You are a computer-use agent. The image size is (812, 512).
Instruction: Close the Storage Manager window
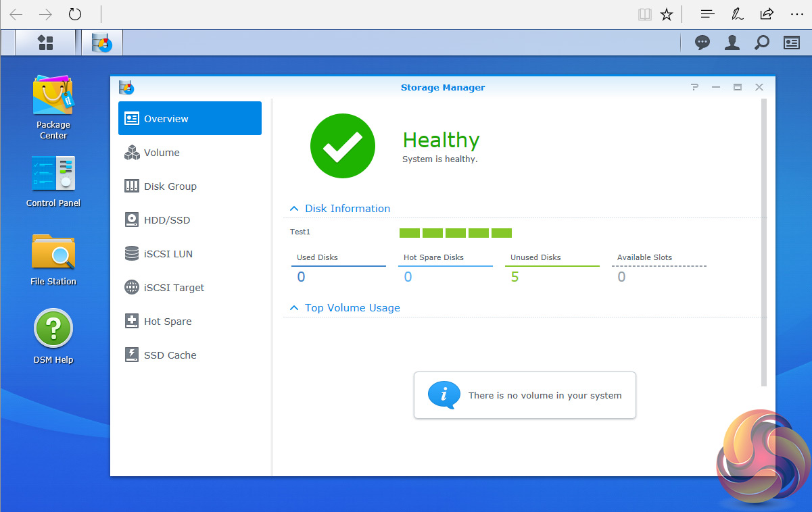(x=759, y=87)
